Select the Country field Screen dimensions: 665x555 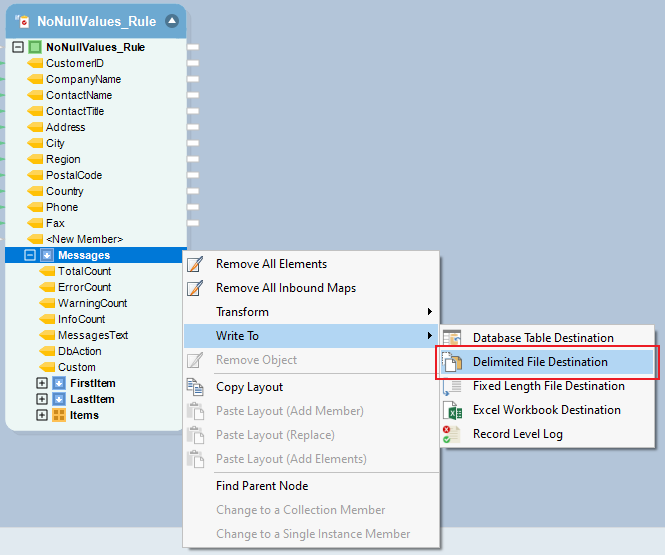(64, 191)
